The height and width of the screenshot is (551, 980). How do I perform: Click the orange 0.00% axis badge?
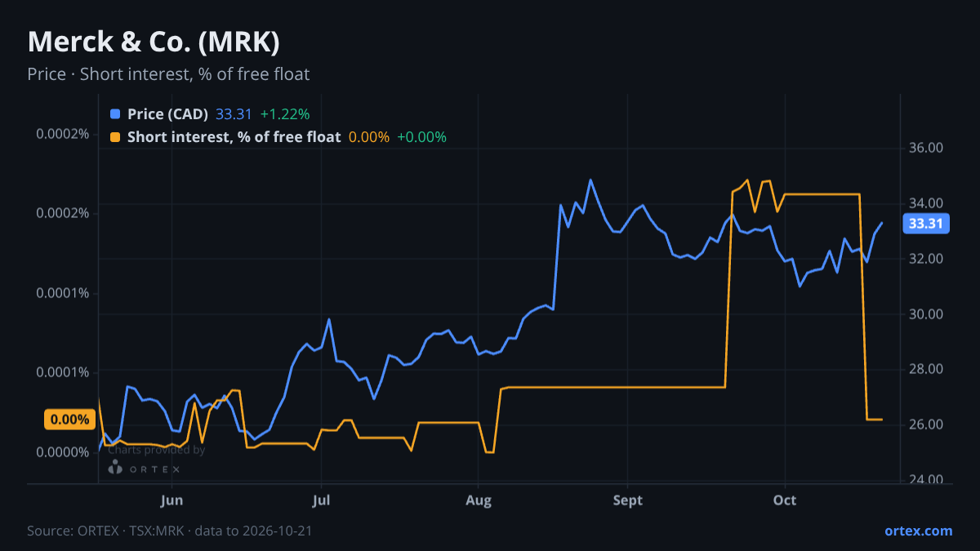[69, 420]
